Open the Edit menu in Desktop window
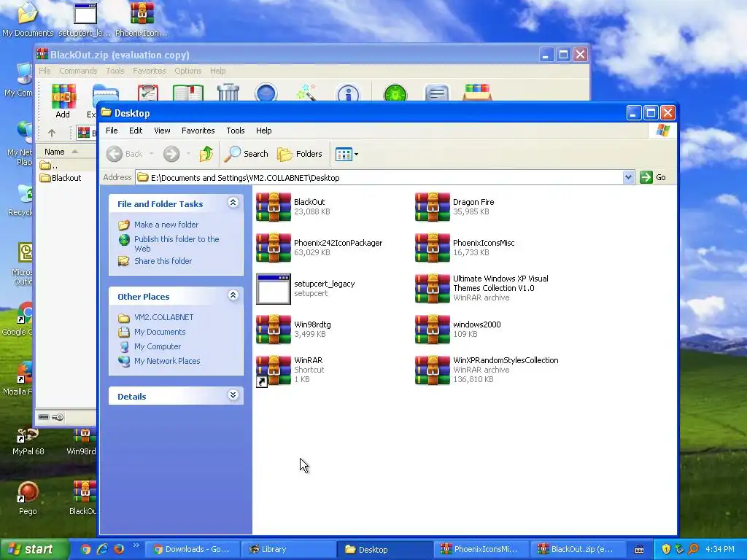747x560 pixels. click(136, 131)
